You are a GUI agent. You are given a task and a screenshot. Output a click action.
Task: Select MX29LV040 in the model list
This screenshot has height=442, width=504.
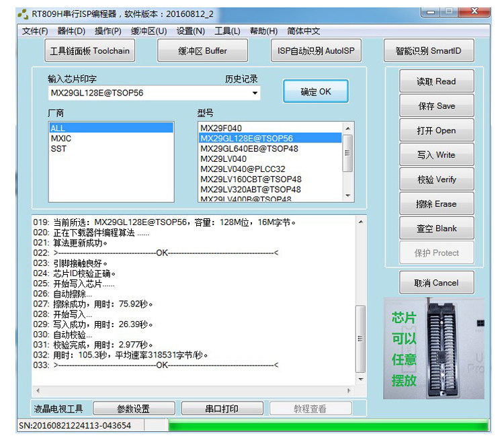tap(270, 159)
